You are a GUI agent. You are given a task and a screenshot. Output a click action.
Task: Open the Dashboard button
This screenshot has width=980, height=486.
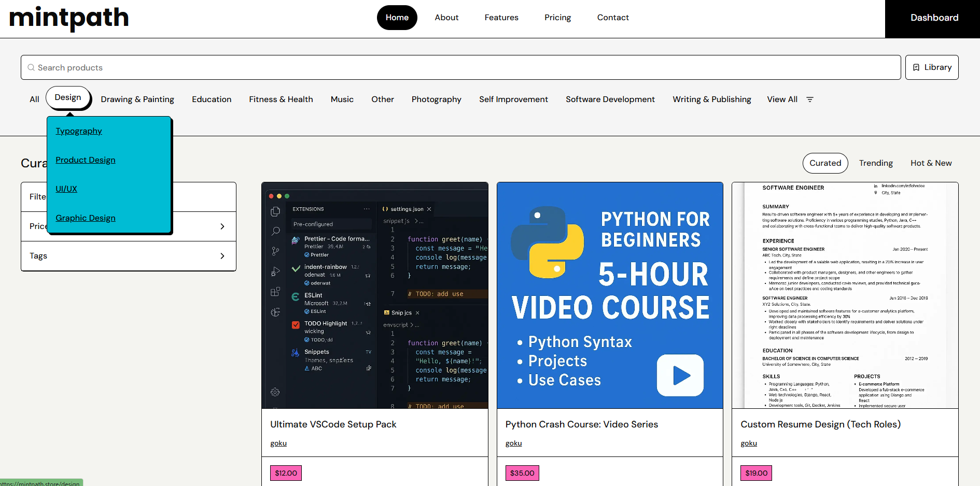[934, 18]
